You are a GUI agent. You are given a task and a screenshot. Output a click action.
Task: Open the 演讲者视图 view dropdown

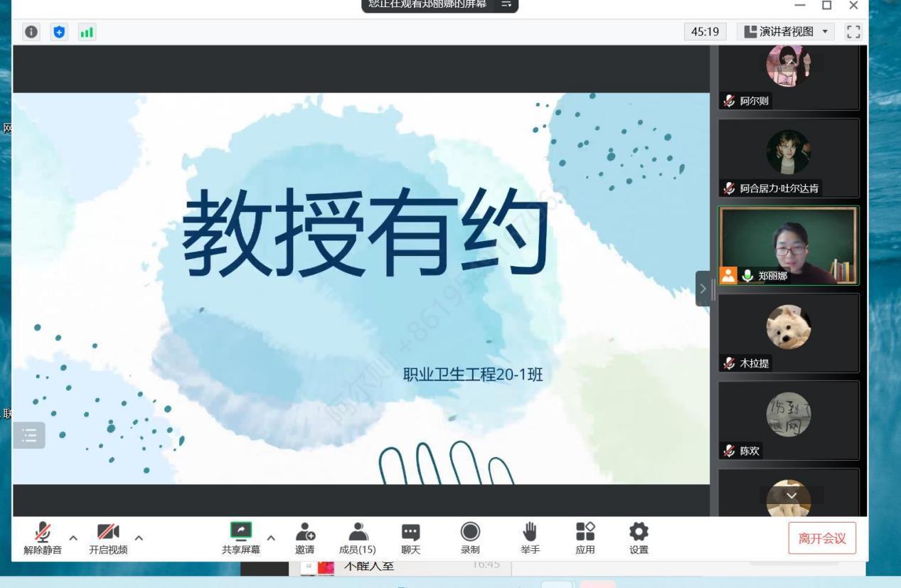786,31
